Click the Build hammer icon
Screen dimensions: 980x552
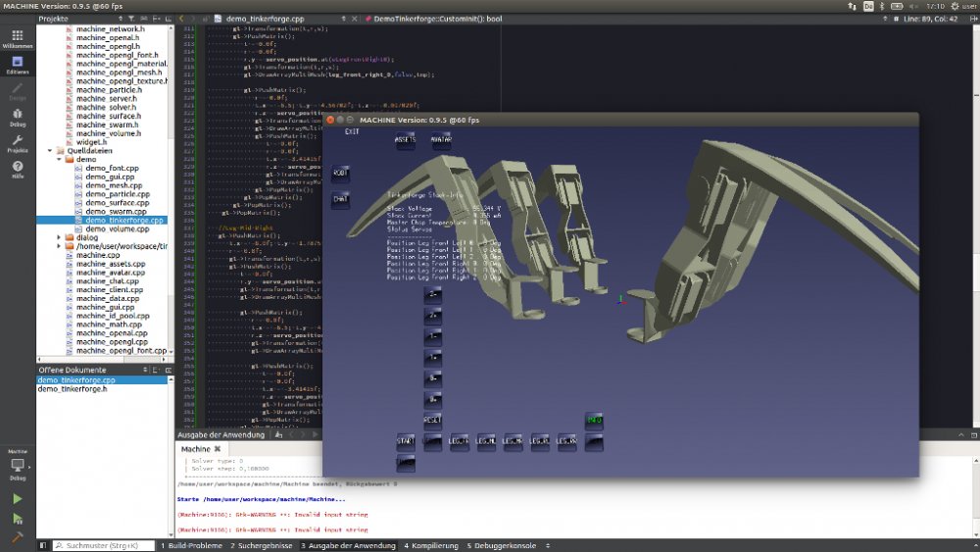click(18, 537)
